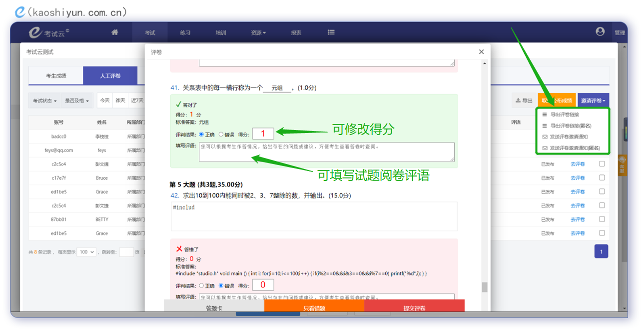Open the 资源 navigation dropdown
644x332 pixels.
258,33
